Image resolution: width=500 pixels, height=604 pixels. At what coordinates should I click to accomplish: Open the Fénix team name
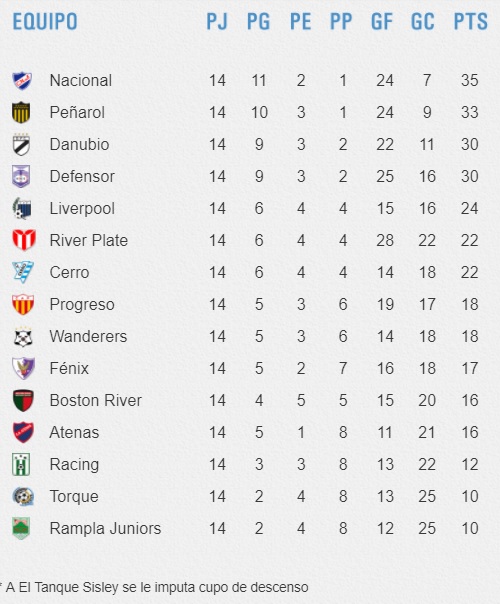pos(69,369)
